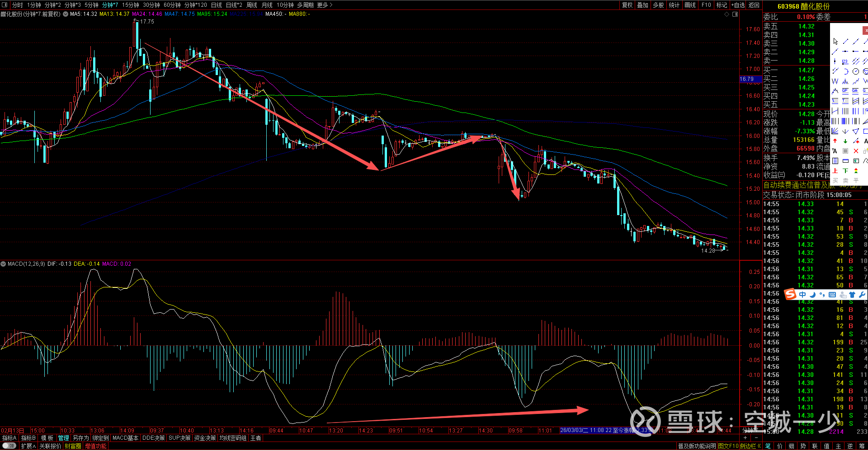Click the Sogou input method logo

click(x=790, y=294)
